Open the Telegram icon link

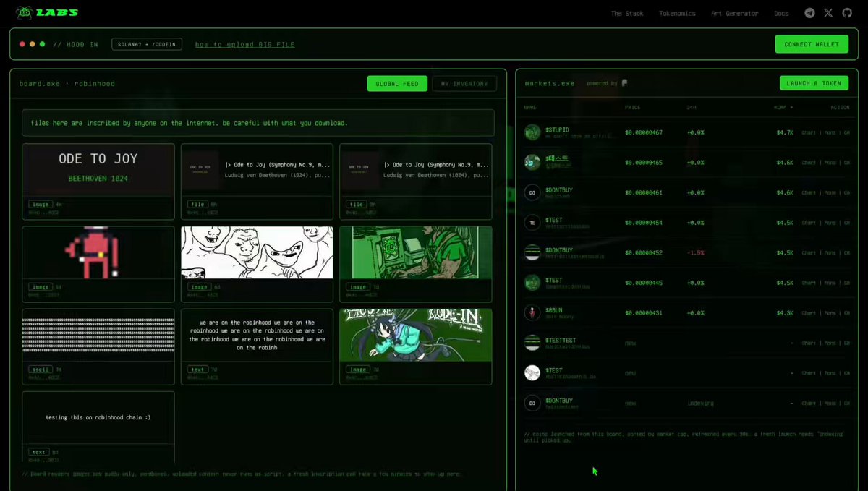[x=809, y=13]
